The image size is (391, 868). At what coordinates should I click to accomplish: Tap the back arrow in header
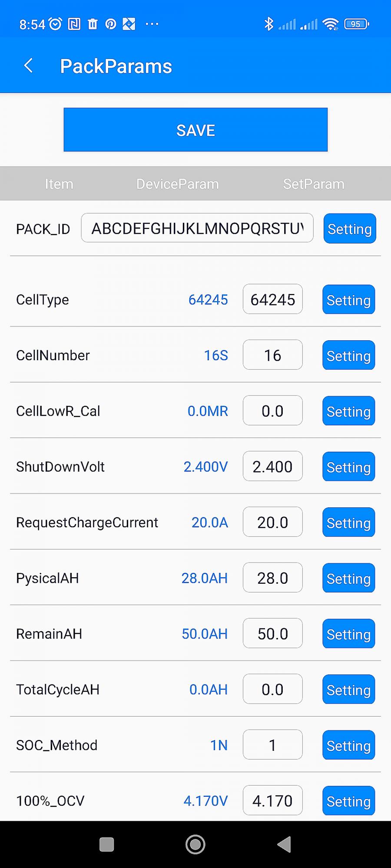pyautogui.click(x=29, y=66)
